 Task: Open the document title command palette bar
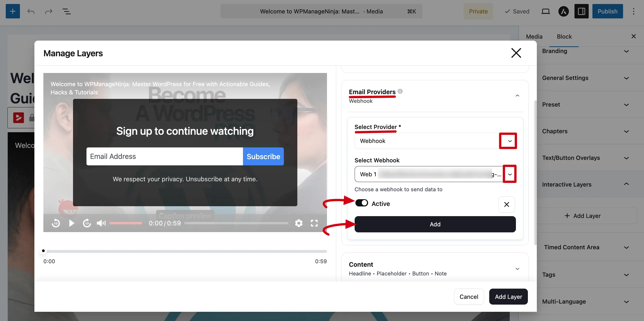(321, 11)
